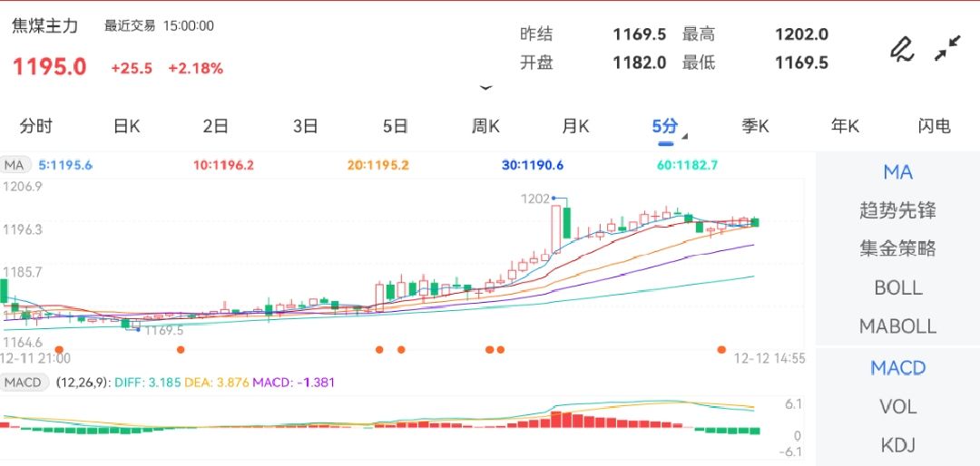
Task: Click the MACD indicator badge label
Action: pyautogui.click(x=24, y=382)
